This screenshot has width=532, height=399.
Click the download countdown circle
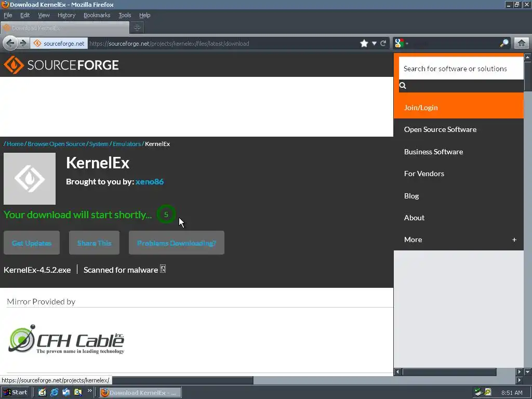click(166, 215)
